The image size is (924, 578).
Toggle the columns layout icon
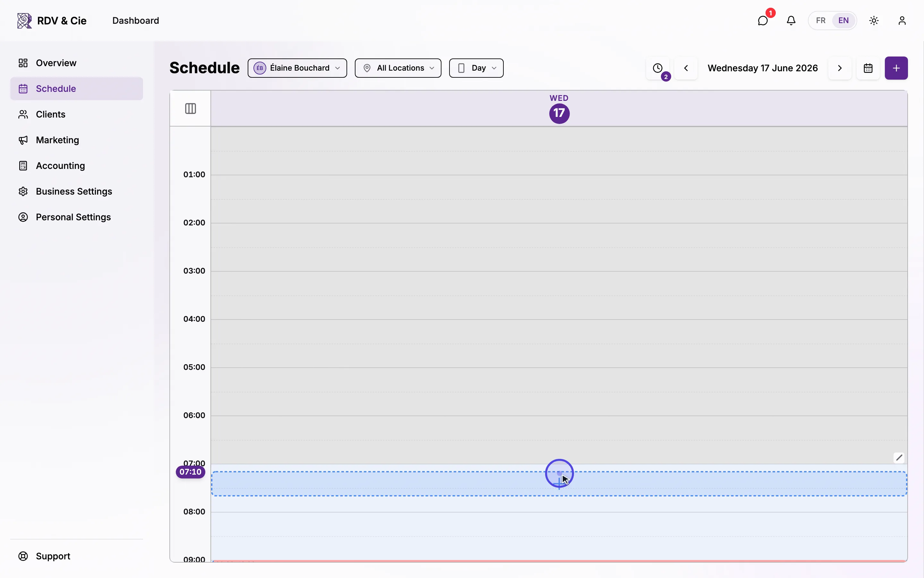(191, 109)
